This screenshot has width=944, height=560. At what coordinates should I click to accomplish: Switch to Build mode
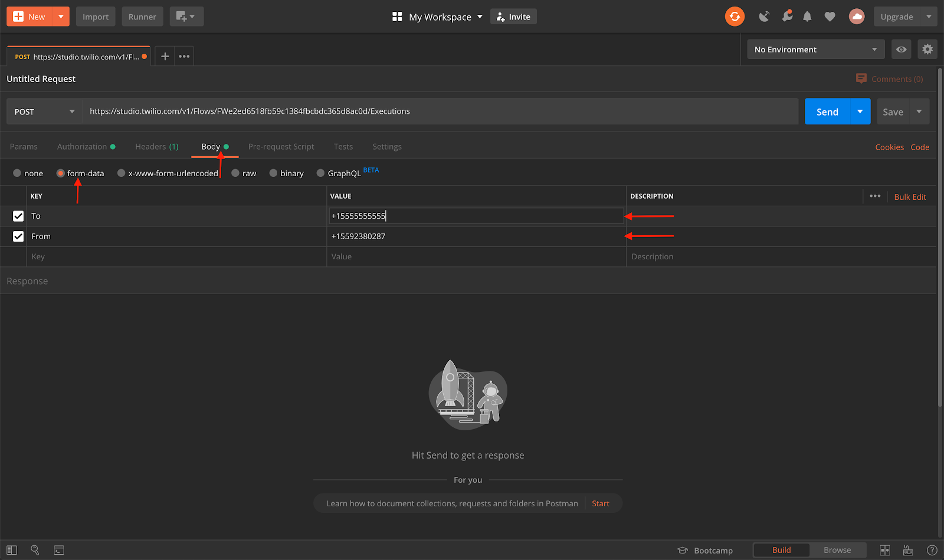click(782, 550)
